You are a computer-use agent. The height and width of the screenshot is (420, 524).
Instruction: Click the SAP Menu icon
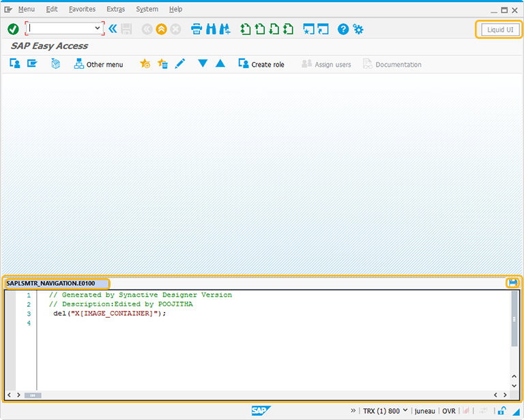pyautogui.click(x=32, y=63)
